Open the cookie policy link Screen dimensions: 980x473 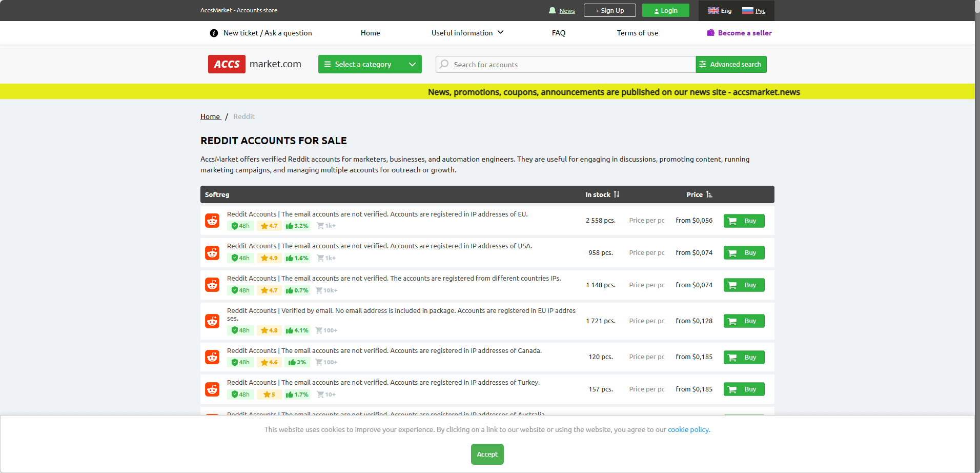click(689, 429)
